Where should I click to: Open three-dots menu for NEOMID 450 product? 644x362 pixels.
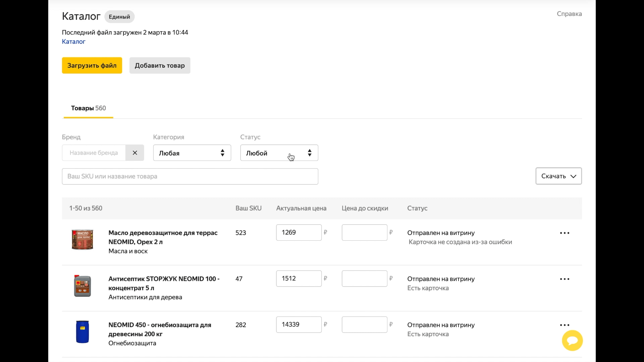click(565, 325)
